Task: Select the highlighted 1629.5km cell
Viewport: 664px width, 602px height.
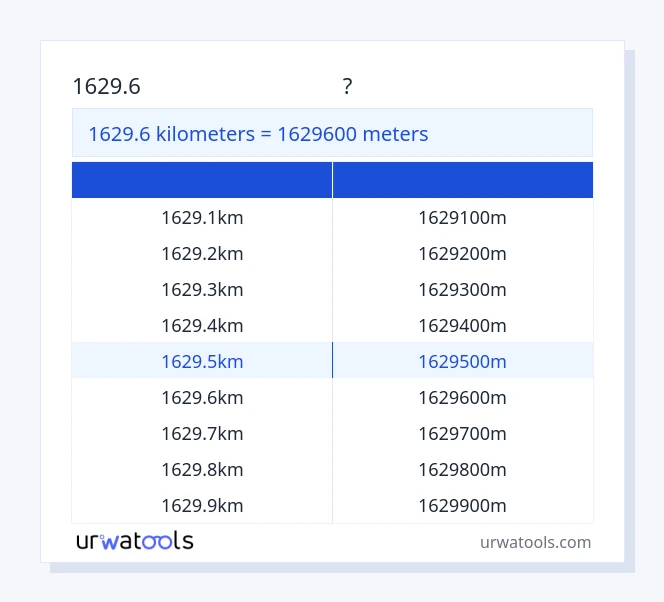Action: (202, 361)
